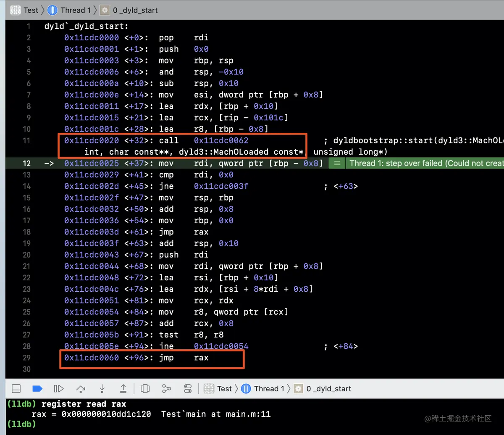Click the thread icon in the top jump bar
This screenshot has width=504, height=435.
(52, 10)
